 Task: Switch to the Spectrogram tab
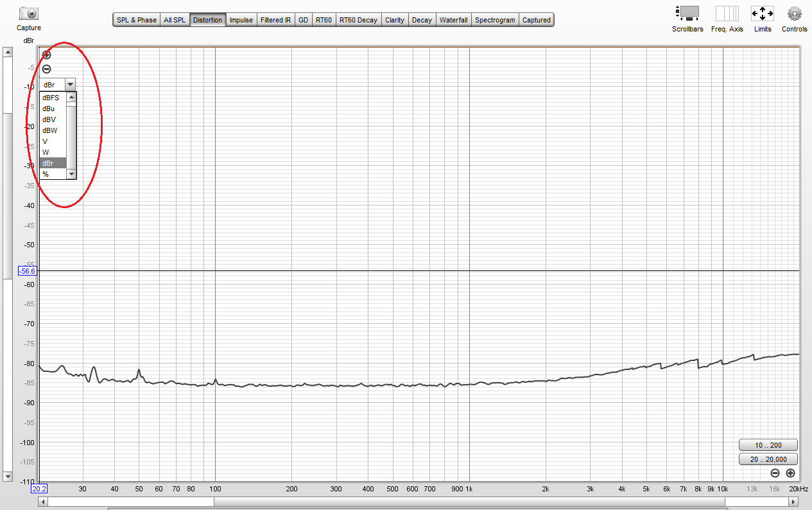[x=495, y=20]
